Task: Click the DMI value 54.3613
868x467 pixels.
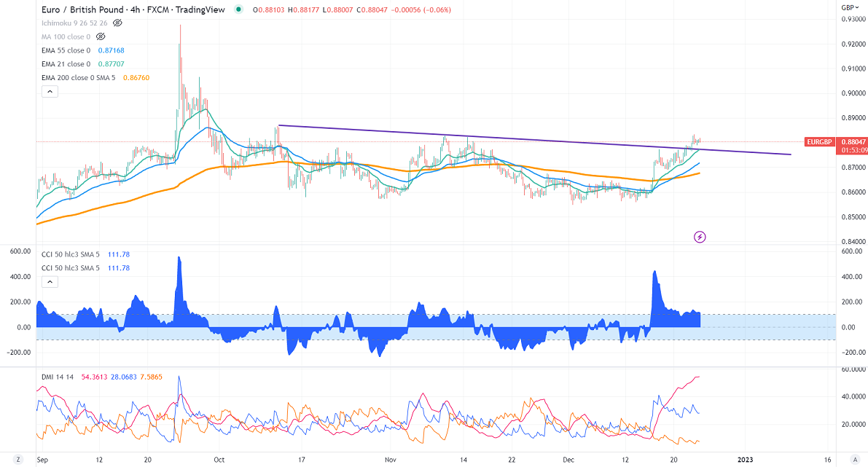Action: pos(94,377)
